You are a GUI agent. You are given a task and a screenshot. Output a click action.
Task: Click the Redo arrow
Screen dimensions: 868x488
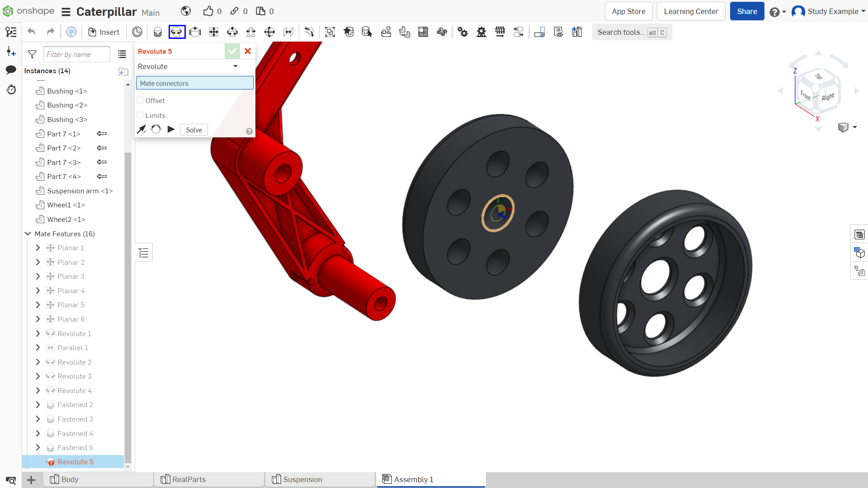[x=51, y=32]
